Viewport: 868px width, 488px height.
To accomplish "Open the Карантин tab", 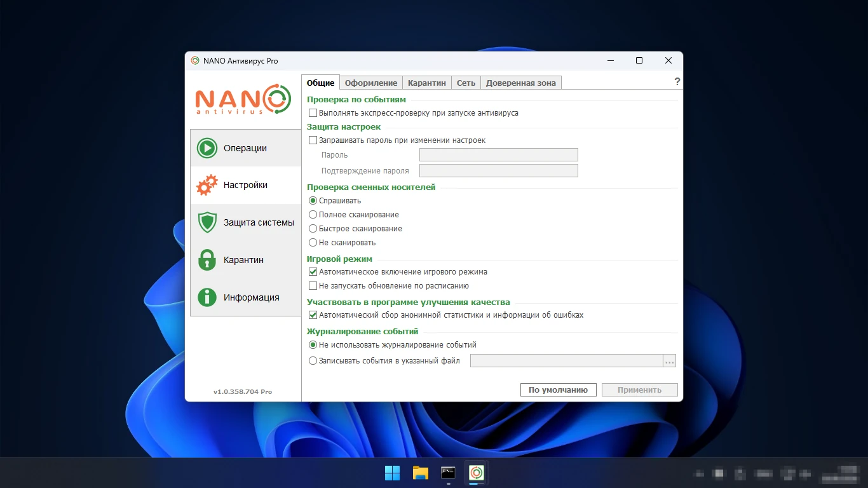I will coord(427,83).
